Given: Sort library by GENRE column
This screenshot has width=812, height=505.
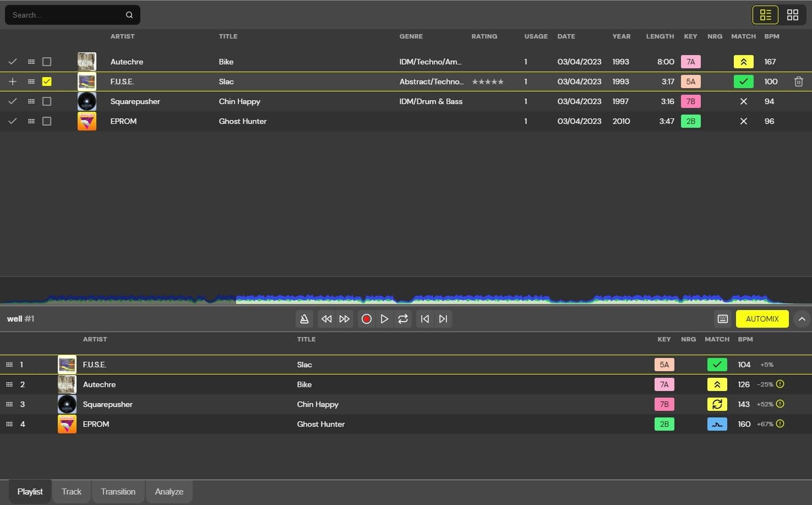Looking at the screenshot, I should pyautogui.click(x=411, y=36).
